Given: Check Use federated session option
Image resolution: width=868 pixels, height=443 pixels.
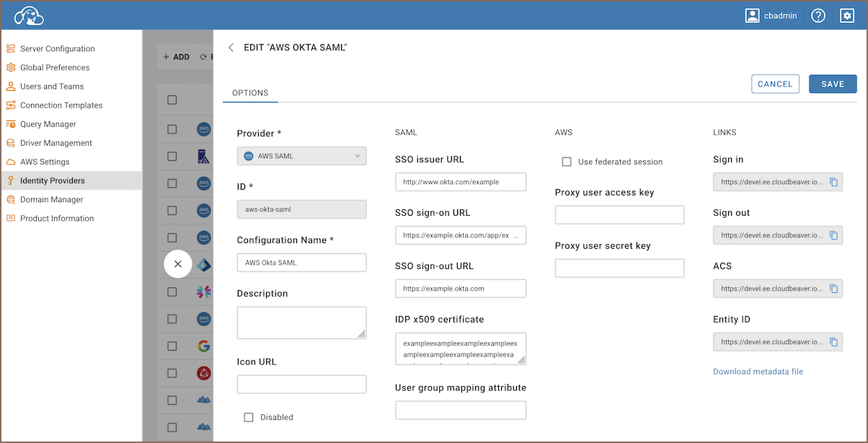Looking at the screenshot, I should pyautogui.click(x=567, y=162).
